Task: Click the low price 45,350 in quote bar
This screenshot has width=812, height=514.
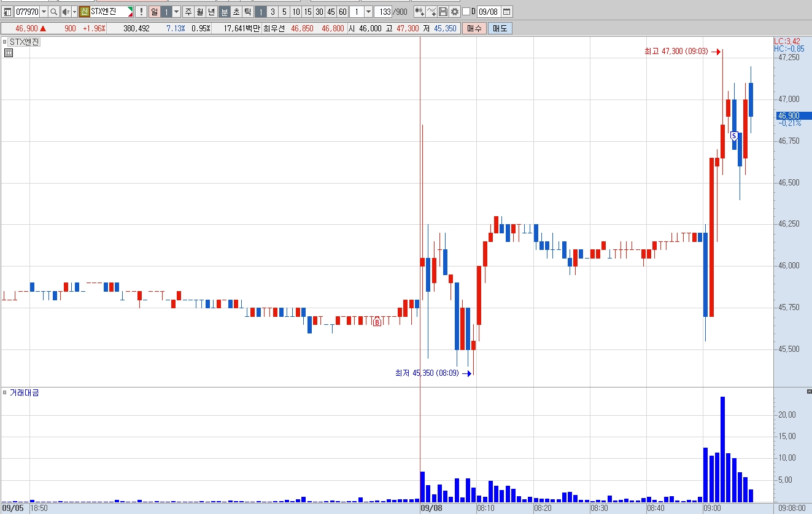Action: 445,28
